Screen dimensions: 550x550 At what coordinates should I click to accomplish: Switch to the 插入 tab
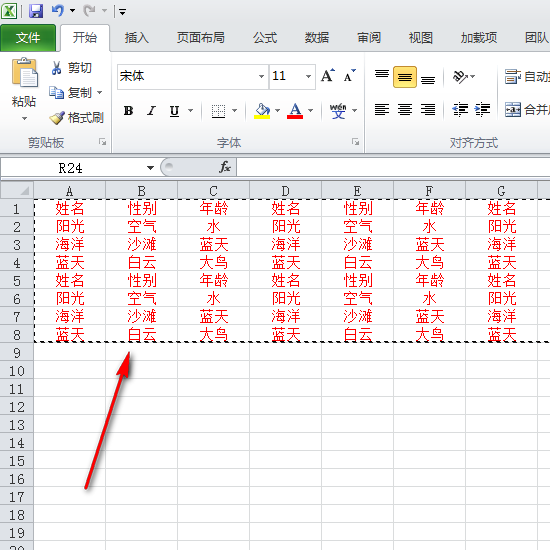pyautogui.click(x=136, y=38)
